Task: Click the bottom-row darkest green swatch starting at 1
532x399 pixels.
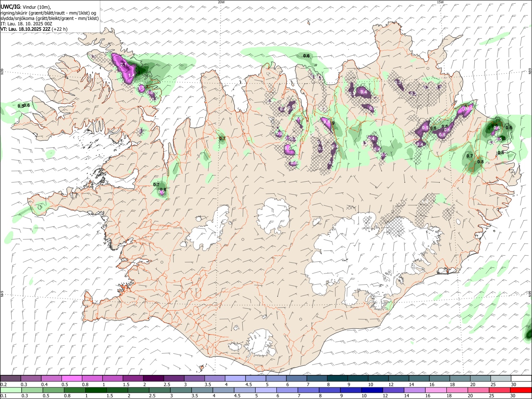Action: 96,390
